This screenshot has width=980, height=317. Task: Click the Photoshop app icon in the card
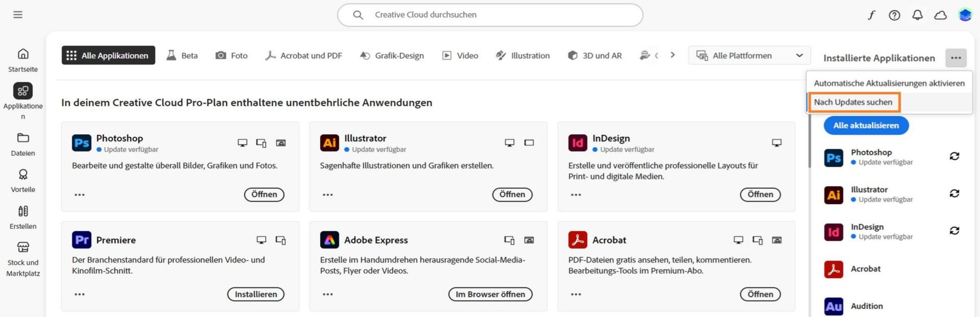tap(82, 143)
